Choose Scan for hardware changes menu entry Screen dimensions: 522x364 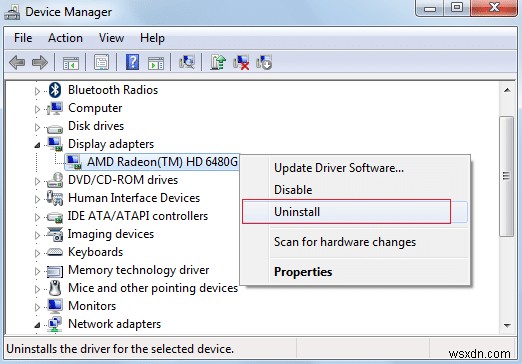pos(355,242)
